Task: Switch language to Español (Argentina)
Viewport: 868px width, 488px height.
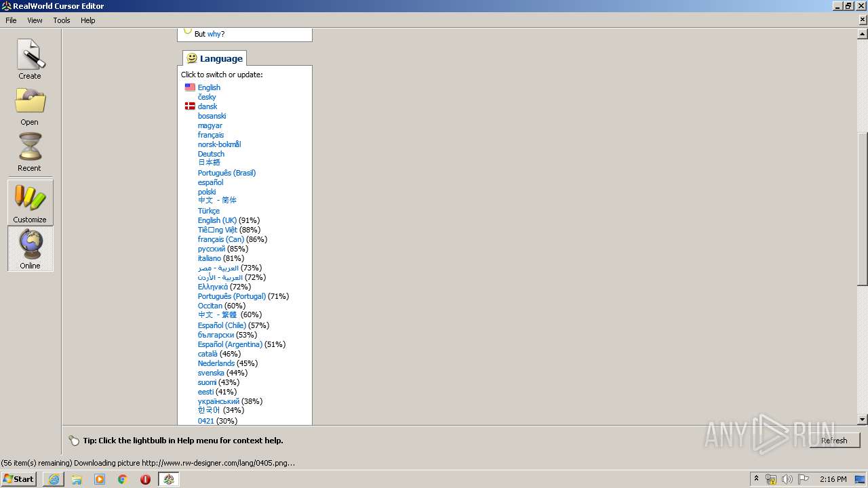Action: 230,344
